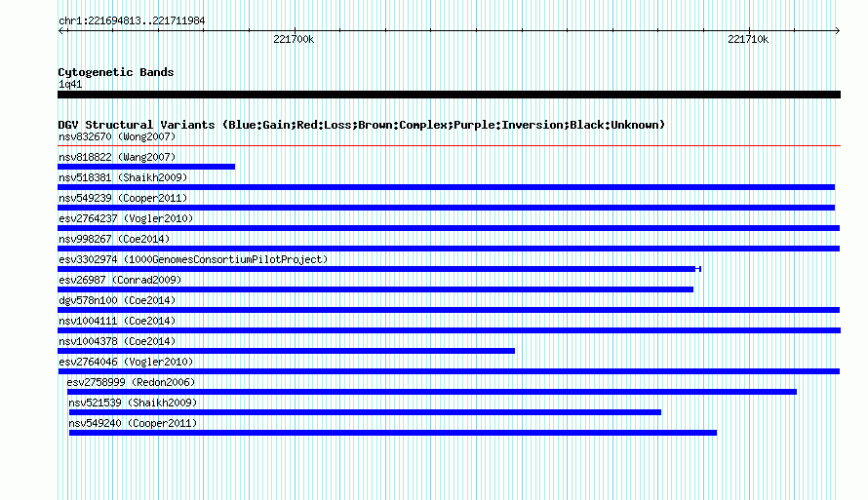Viewport: 868px width, 500px height.
Task: Click the ruler's right arrow end
Action: click(x=837, y=30)
